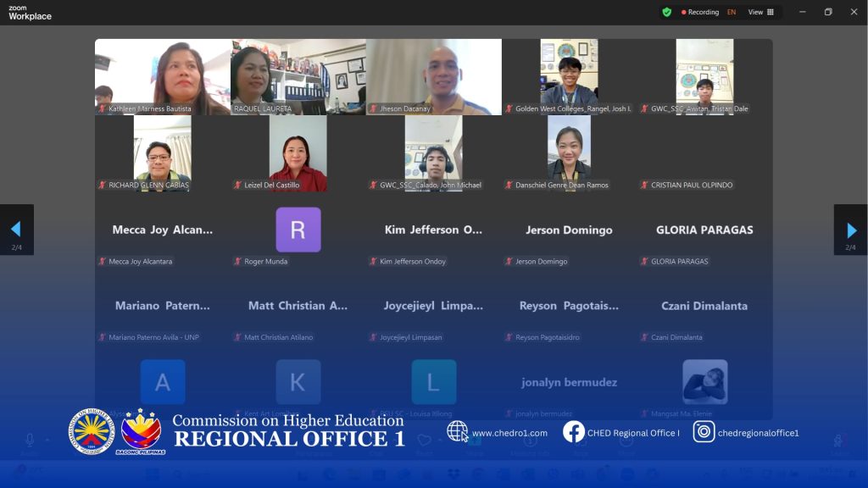
Task: Click the blue K avatar tile
Action: click(298, 382)
